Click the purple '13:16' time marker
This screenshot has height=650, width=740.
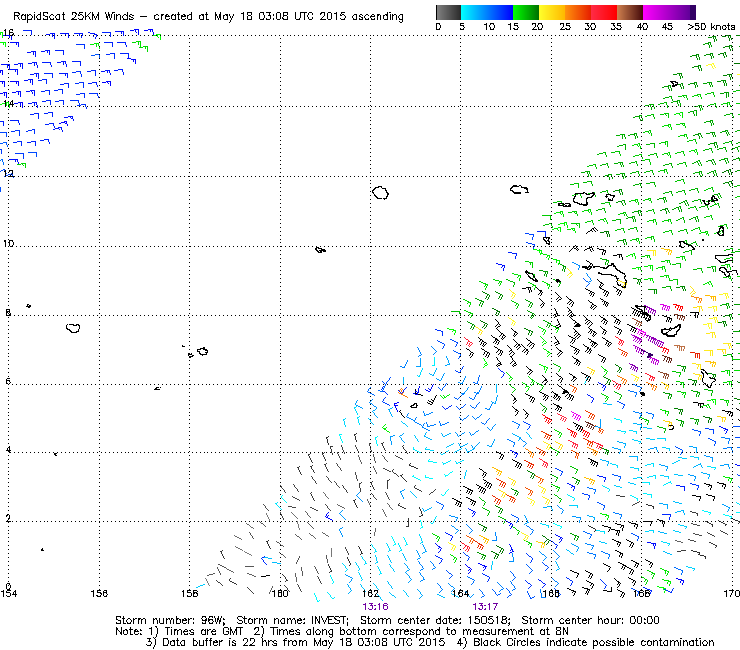[x=375, y=607]
